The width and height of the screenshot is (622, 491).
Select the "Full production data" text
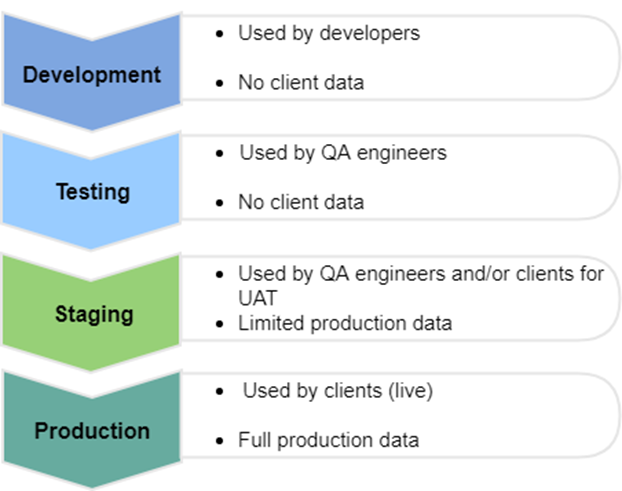(328, 440)
